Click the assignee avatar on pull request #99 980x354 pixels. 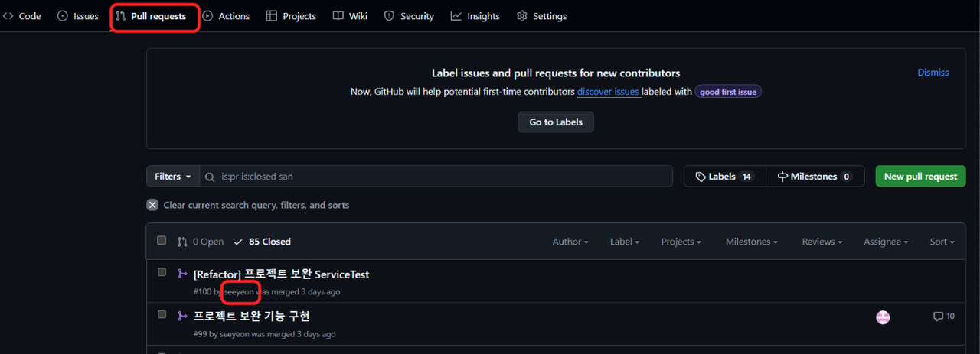click(x=883, y=317)
